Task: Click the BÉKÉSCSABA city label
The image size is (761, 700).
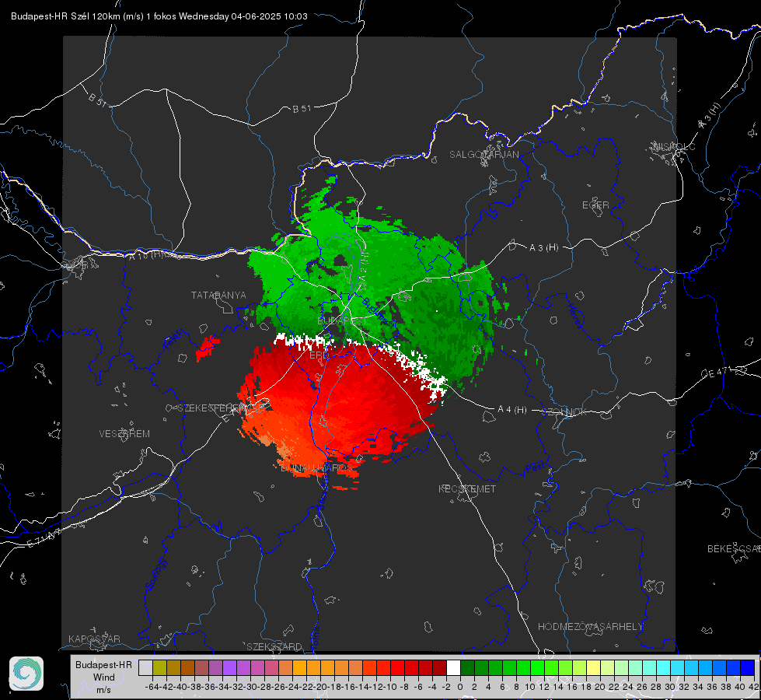Action: click(x=734, y=548)
